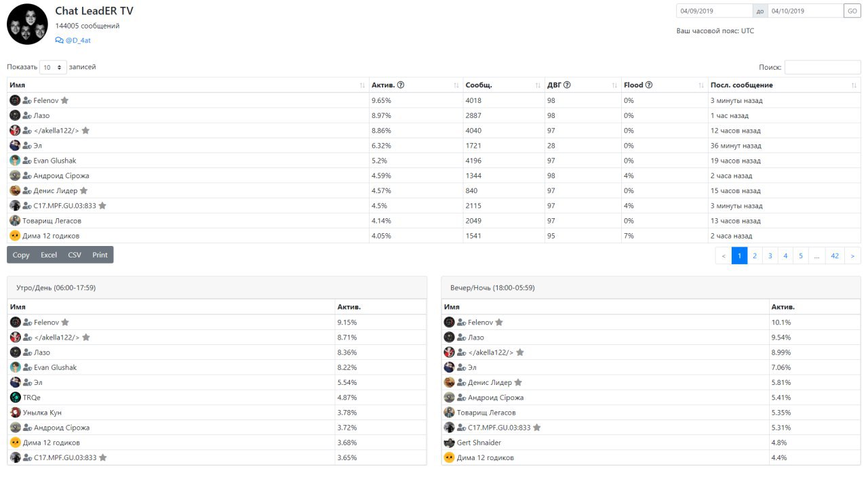Screen dimensions: 868x492
Task: Click the Chat LeadER TV group avatar
Action: (x=27, y=24)
